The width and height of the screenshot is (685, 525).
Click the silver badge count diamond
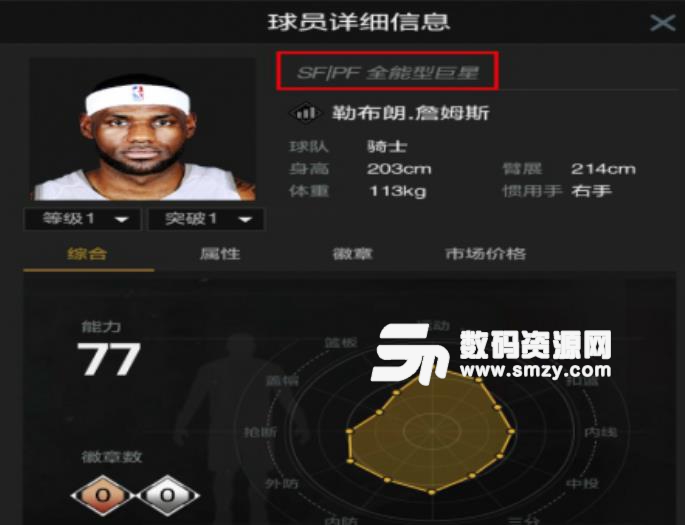point(168,496)
